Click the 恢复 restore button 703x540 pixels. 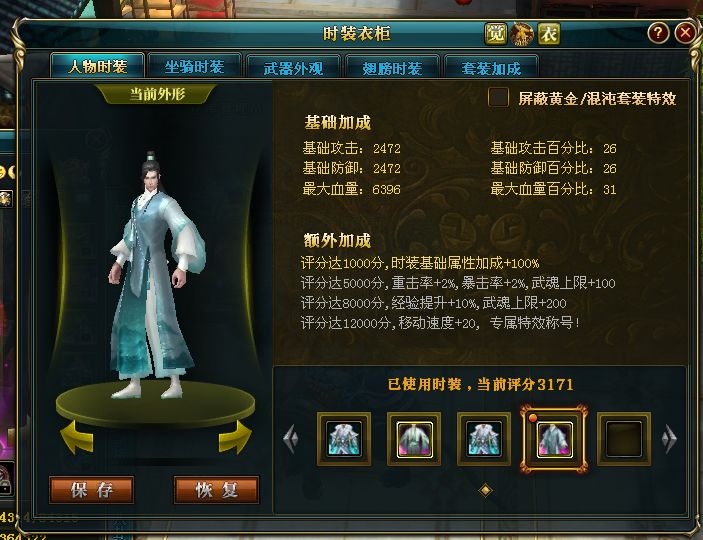click(x=217, y=490)
